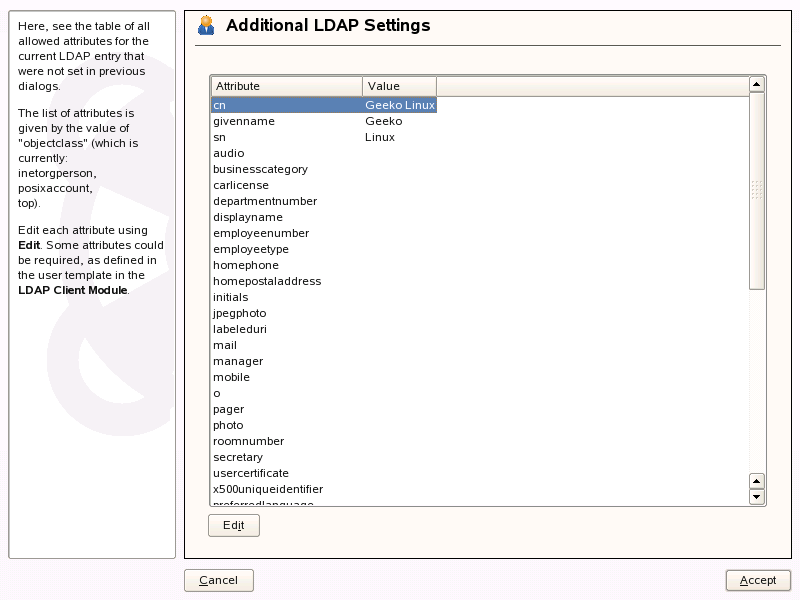The width and height of the screenshot is (800, 600).
Task: Select the cn attribute row
Action: [x=324, y=105]
